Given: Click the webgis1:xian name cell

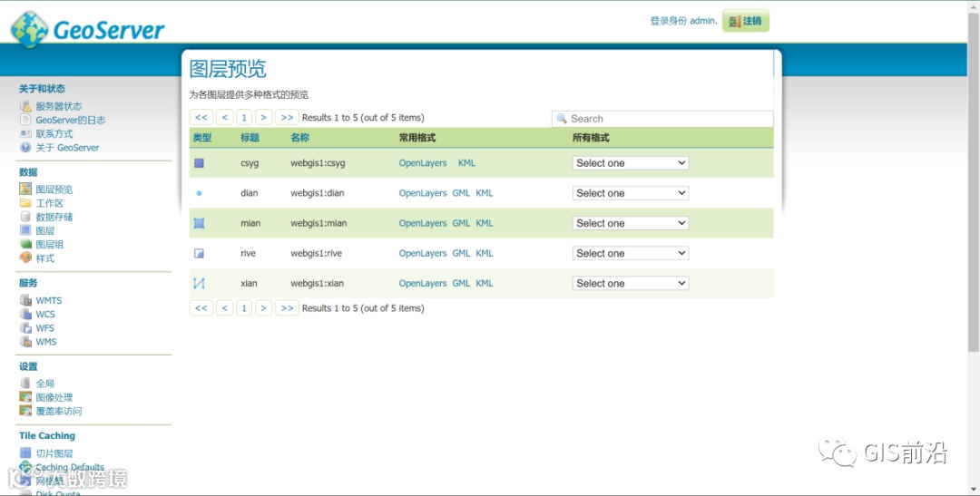Looking at the screenshot, I should click(317, 283).
